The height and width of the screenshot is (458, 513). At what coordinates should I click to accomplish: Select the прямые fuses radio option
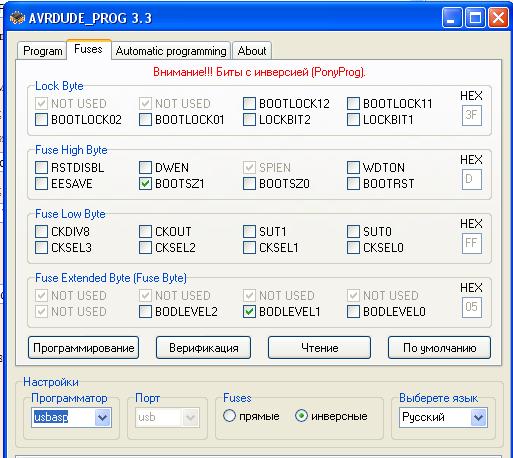[x=229, y=416]
